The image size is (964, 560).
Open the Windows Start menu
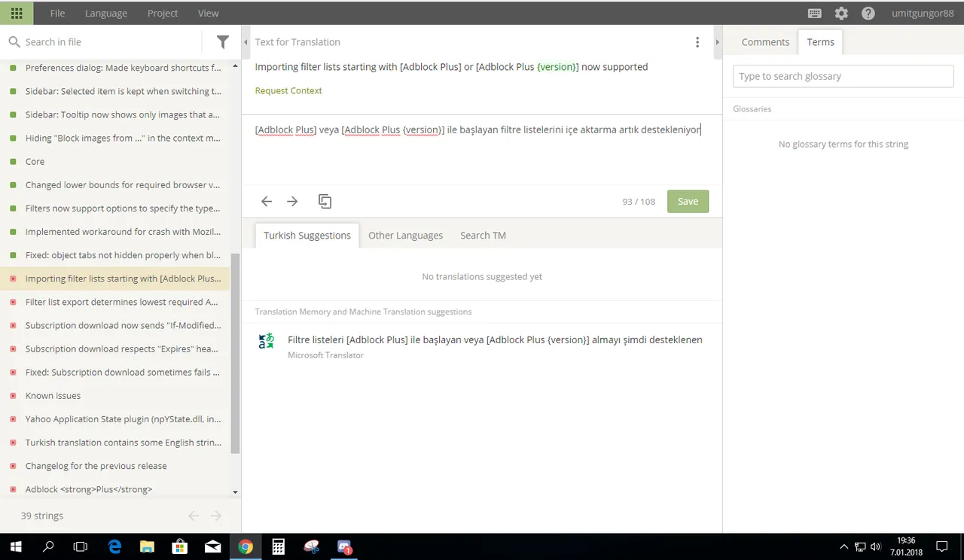click(16, 547)
